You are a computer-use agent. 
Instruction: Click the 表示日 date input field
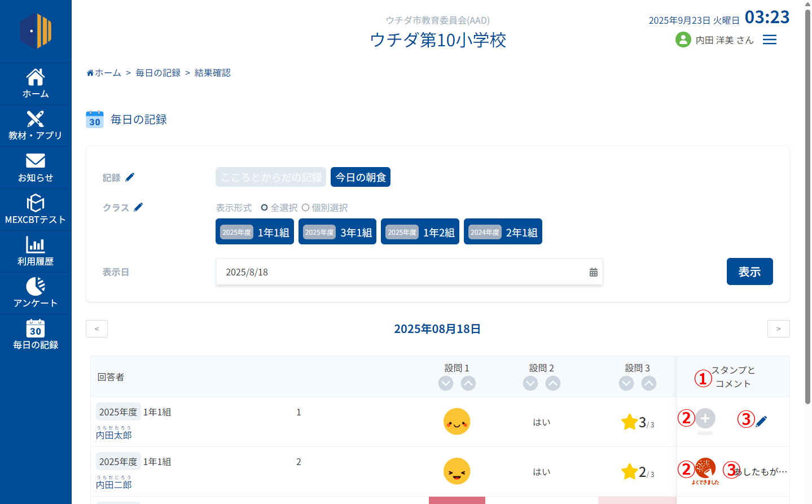pos(401,272)
